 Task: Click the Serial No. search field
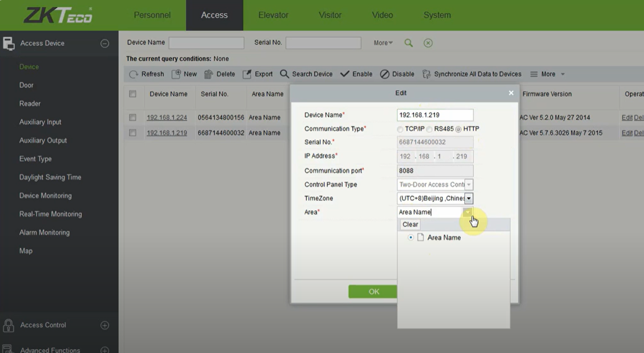point(324,43)
